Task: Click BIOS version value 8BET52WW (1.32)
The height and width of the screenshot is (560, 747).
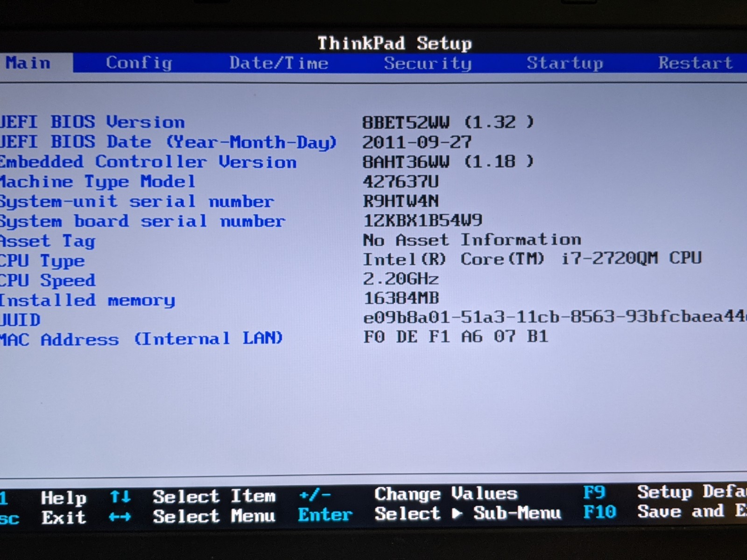Action: click(x=448, y=122)
